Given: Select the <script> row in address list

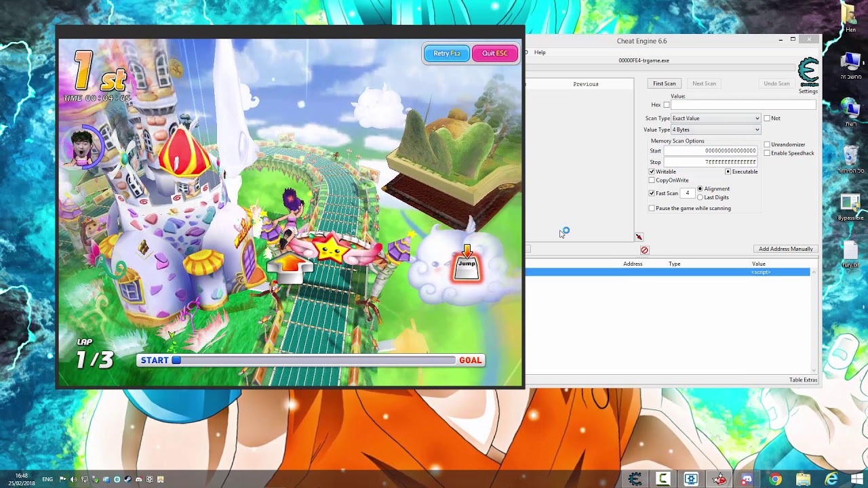Looking at the screenshot, I should [667, 272].
